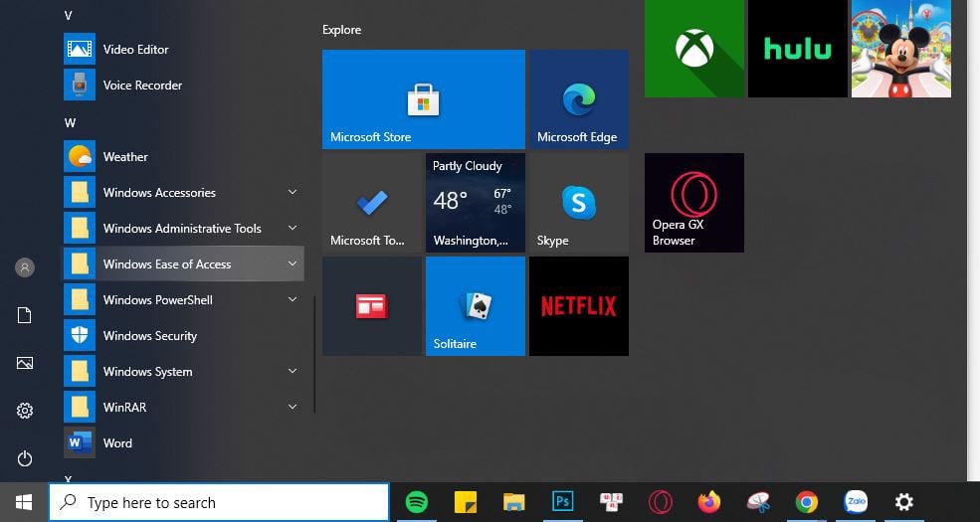This screenshot has height=522, width=980.
Task: Click the user account icon in sidebar
Action: (24, 267)
